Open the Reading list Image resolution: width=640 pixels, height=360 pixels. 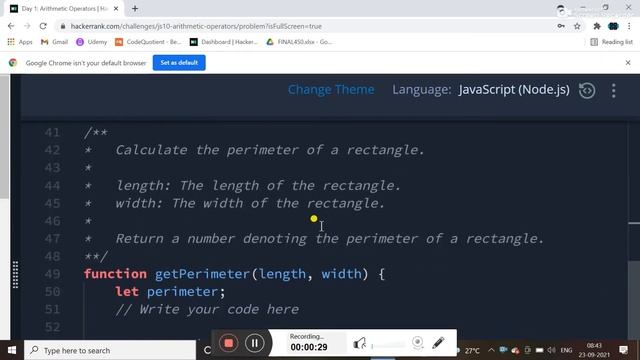[611, 42]
